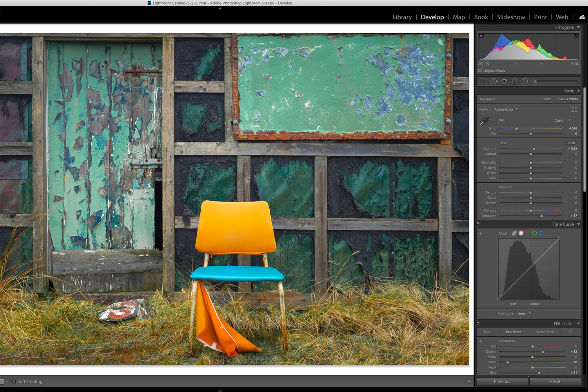588x392 pixels.
Task: Click the Tone Curve target adjustment tool
Action: tap(481, 234)
